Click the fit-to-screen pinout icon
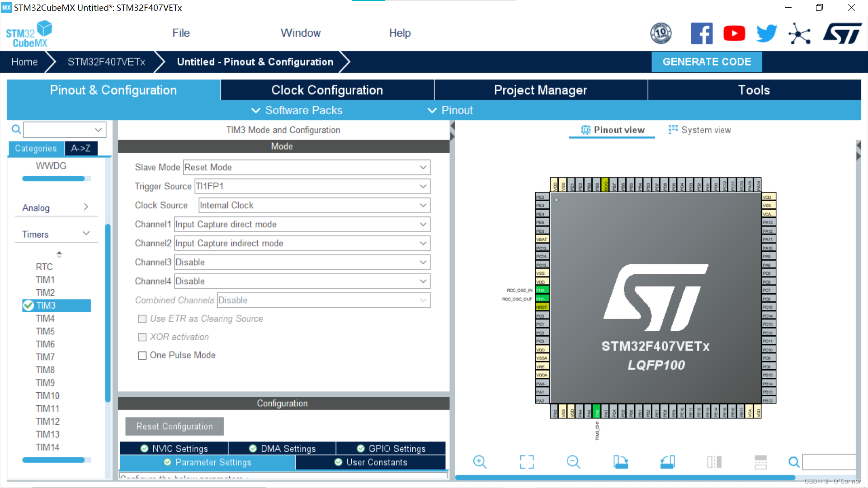The image size is (868, 488). click(527, 462)
